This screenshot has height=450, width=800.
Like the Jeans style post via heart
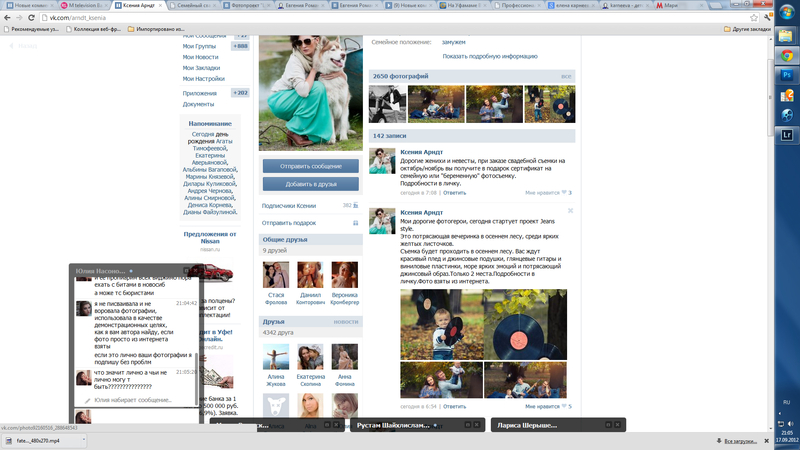pyautogui.click(x=566, y=407)
